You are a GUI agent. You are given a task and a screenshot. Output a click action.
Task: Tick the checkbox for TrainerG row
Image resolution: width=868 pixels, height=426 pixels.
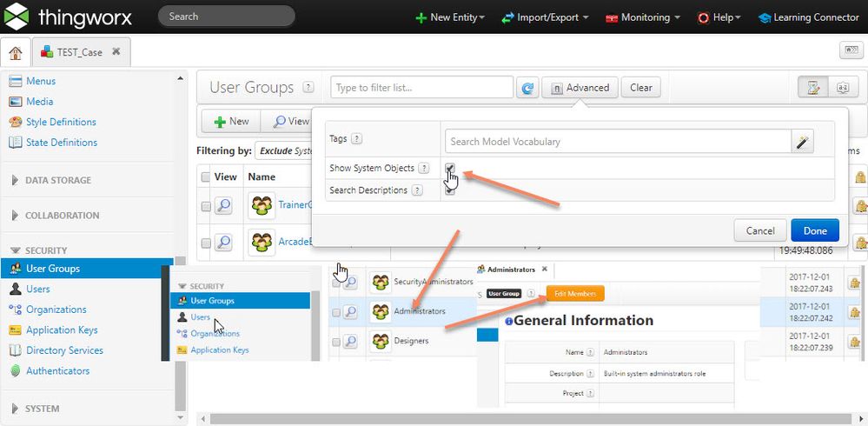point(205,206)
